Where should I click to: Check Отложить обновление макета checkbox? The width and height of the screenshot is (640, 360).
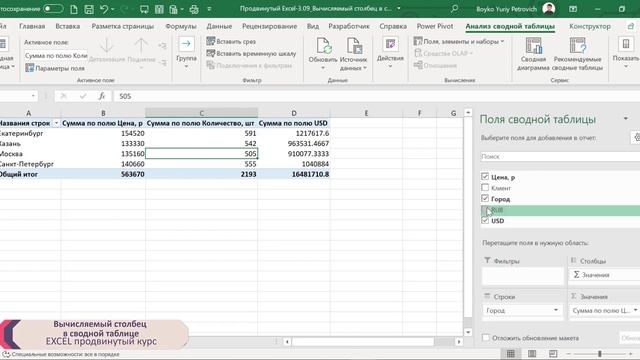click(x=485, y=338)
